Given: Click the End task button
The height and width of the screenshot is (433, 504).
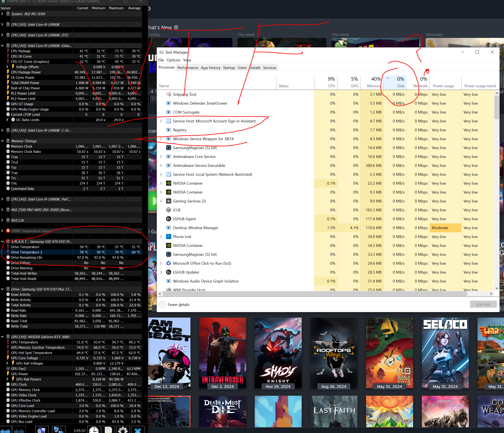Looking at the screenshot, I should pyautogui.click(x=483, y=304).
